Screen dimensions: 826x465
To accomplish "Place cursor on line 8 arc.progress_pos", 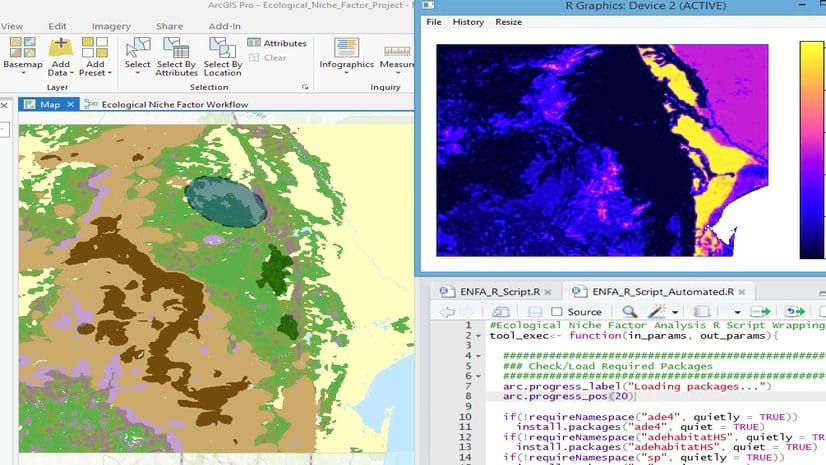I will (x=569, y=397).
